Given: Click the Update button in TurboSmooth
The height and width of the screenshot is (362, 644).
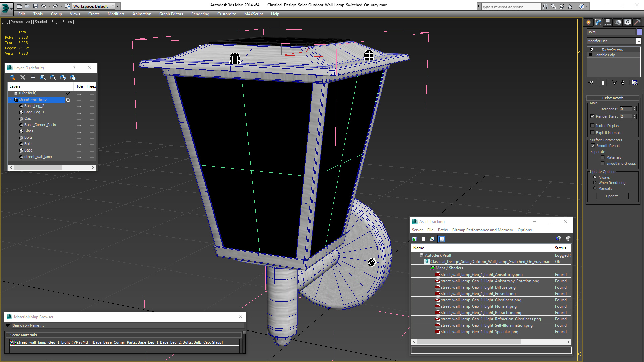Looking at the screenshot, I should click(x=612, y=196).
